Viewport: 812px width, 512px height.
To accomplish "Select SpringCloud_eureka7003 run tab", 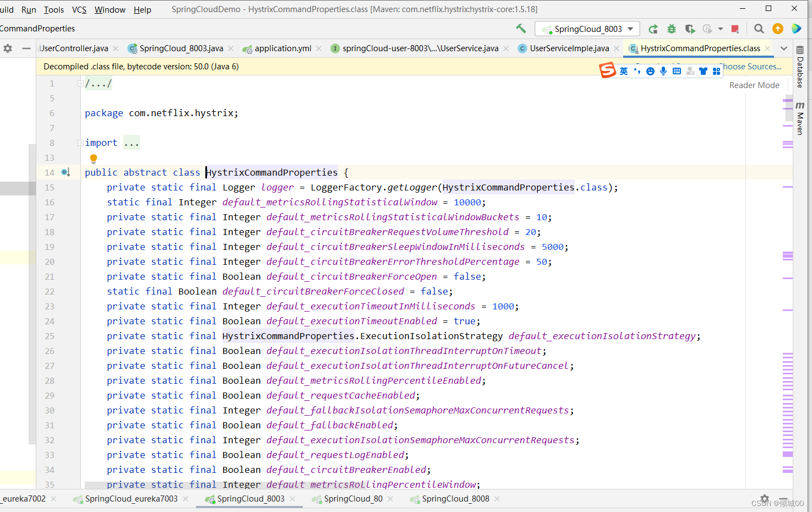I will click(x=131, y=499).
